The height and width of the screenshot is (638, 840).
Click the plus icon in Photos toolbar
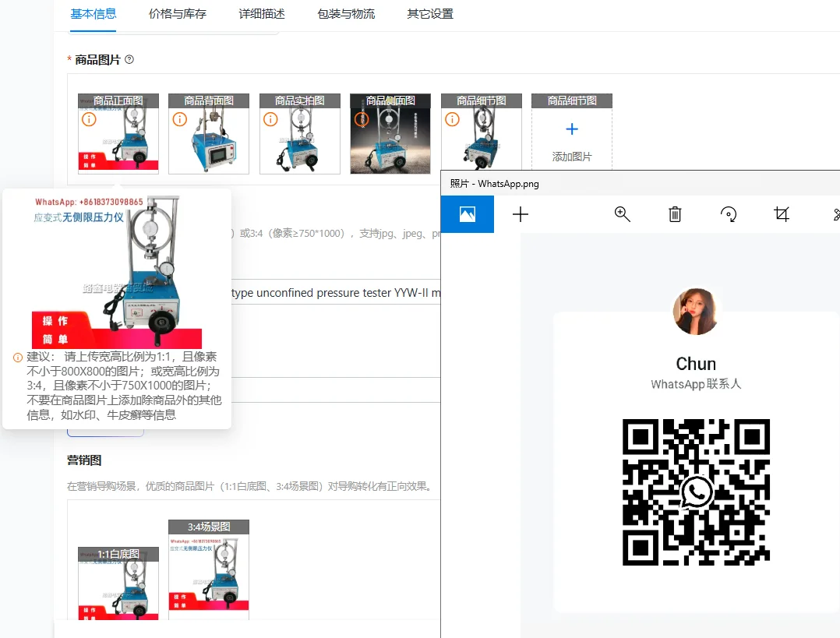pyautogui.click(x=521, y=214)
